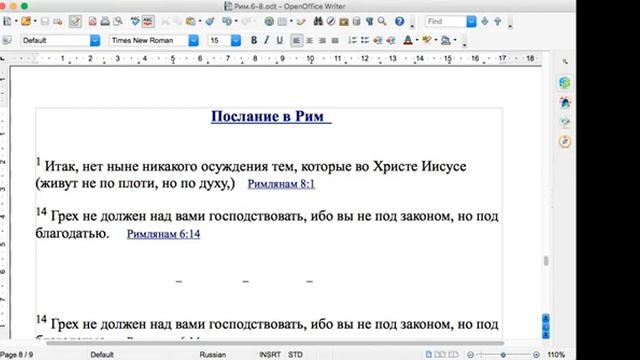This screenshot has height=360, width=640.
Task: Open the Paste options dropdown arrow
Action: [x=200, y=21]
